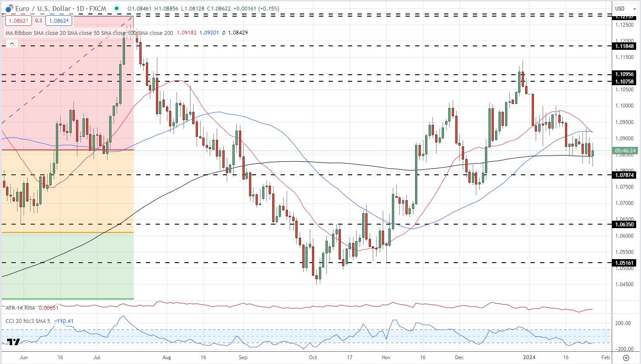Click the Dec label on time axis

tap(459, 357)
